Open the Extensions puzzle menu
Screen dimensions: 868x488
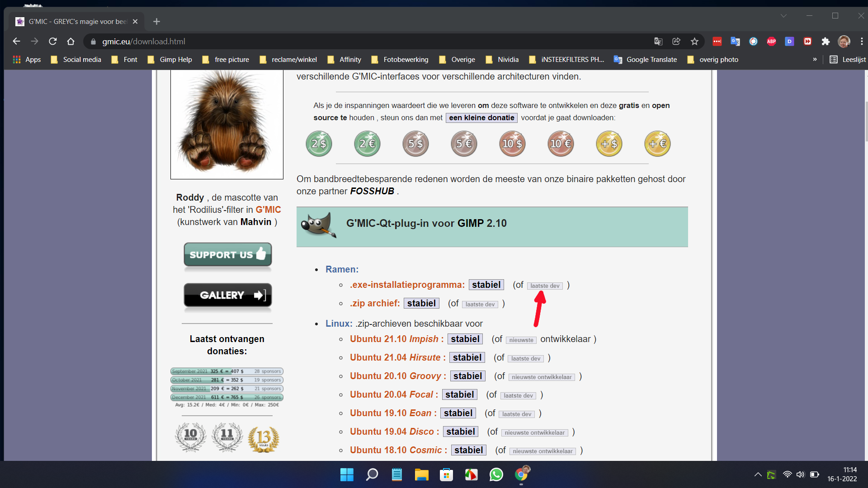(826, 41)
